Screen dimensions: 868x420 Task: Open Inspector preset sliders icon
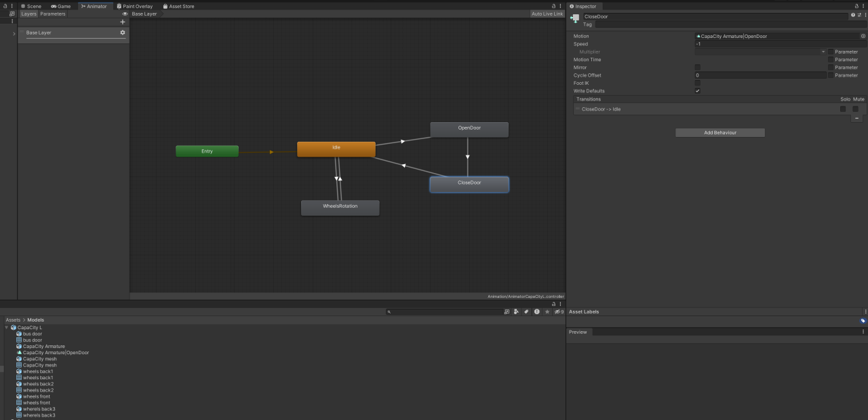tap(859, 15)
